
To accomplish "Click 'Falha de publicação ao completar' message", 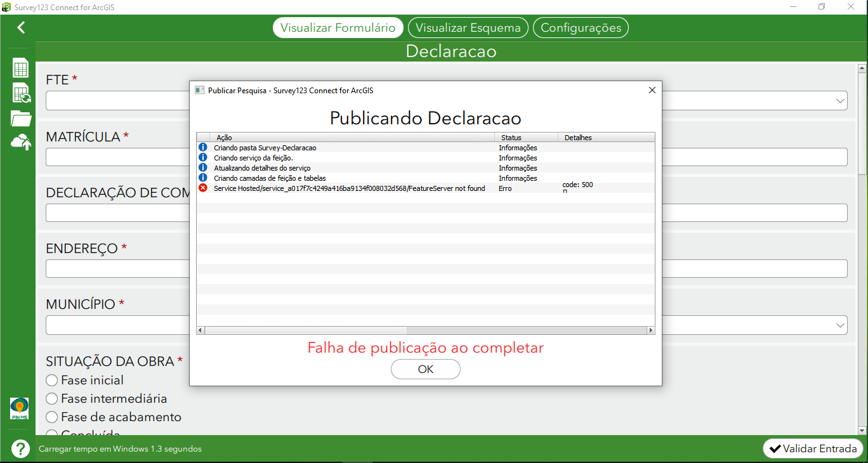I will tap(426, 348).
